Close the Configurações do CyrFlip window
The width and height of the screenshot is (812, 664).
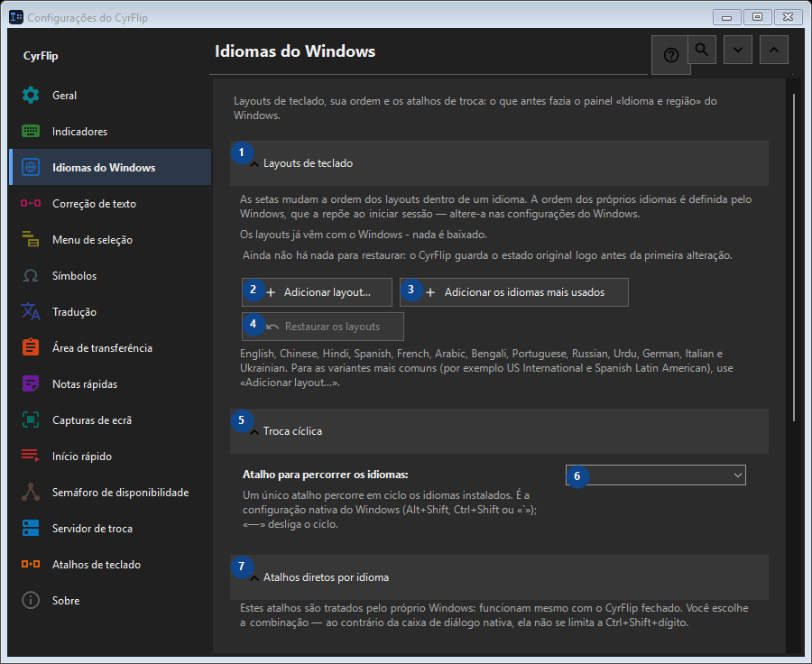pyautogui.click(x=789, y=17)
